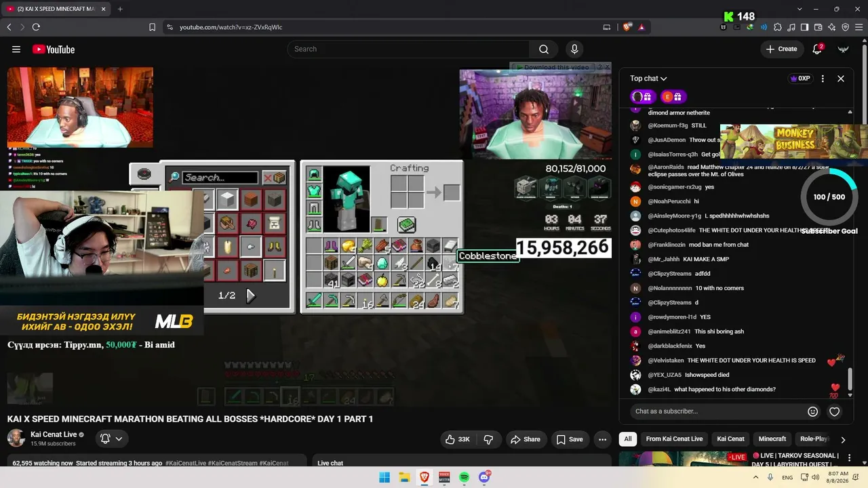Screen dimensions: 868x488
Task: Show more filter chips with arrow
Action: [x=843, y=439]
